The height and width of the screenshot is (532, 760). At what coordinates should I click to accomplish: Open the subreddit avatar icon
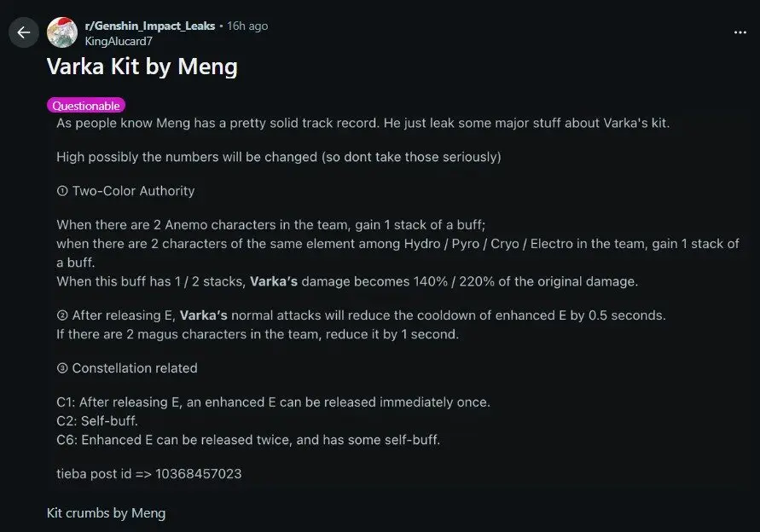(x=62, y=32)
